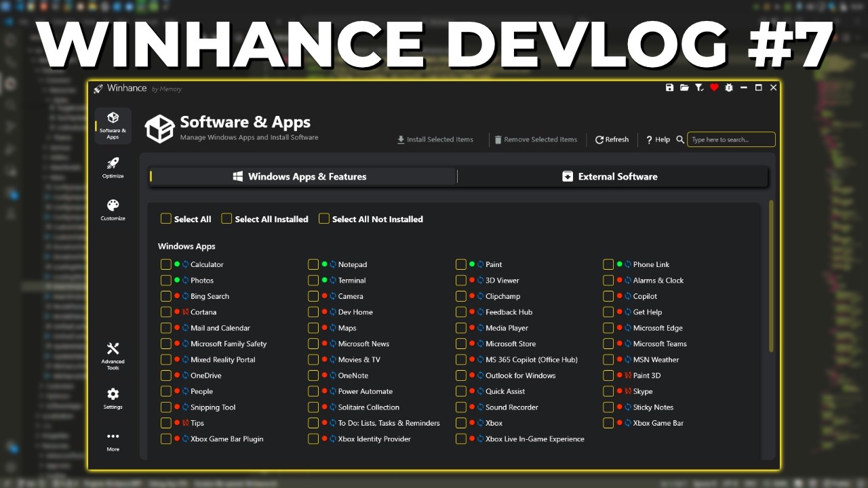Image resolution: width=868 pixels, height=488 pixels.
Task: Tick the Xbox Identity Provider checkbox
Action: coord(313,439)
